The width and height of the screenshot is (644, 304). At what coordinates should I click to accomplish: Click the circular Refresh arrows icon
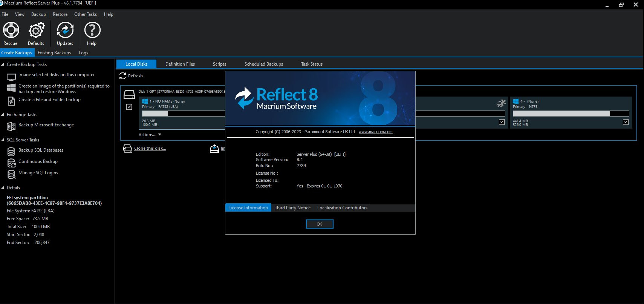point(122,76)
